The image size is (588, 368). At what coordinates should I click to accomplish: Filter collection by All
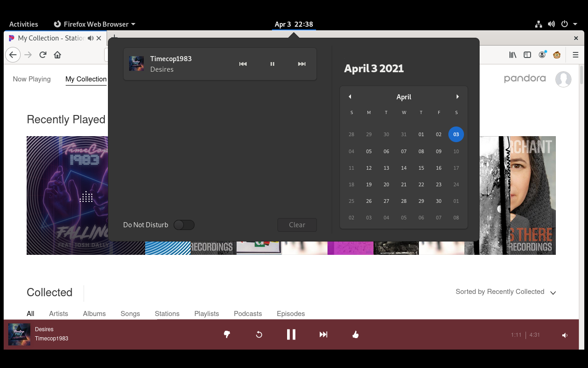30,314
